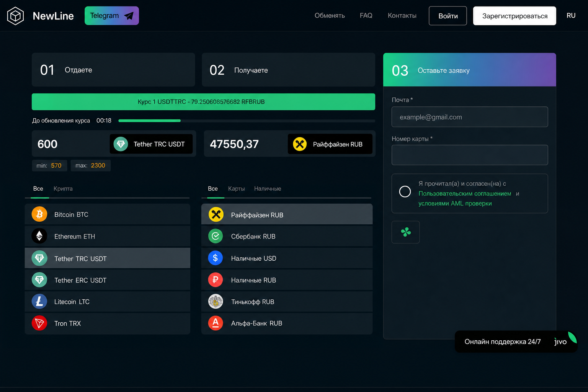The height and width of the screenshot is (392, 588).
Task: Click the NewLine brand name text
Action: coord(53,16)
